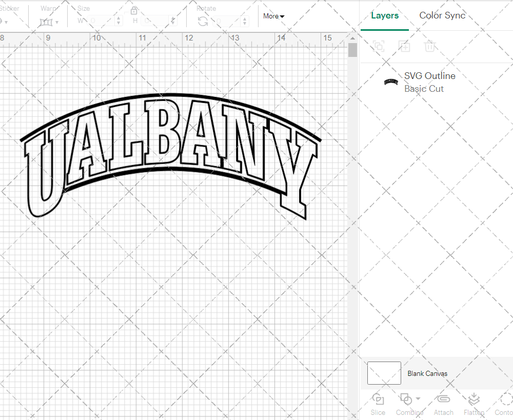513x420 pixels.
Task: Switch to the Color Sync tab
Action: pyautogui.click(x=442, y=15)
